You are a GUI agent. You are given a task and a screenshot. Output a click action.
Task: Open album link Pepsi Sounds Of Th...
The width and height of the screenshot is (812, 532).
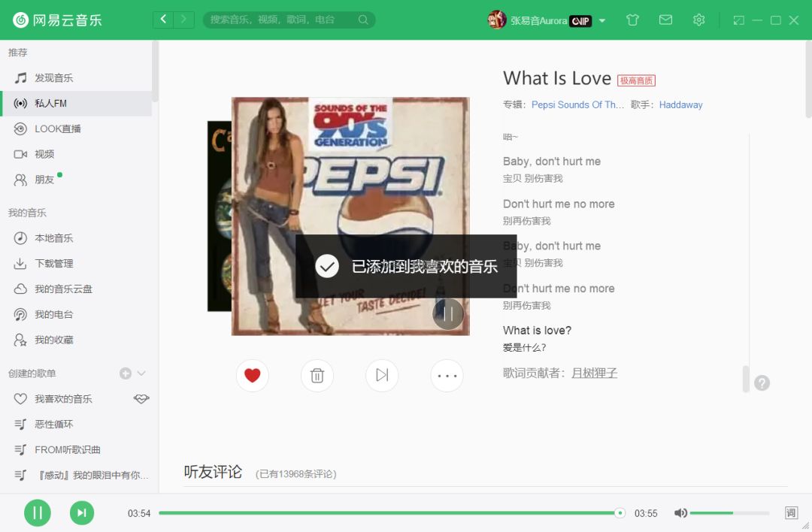click(577, 104)
